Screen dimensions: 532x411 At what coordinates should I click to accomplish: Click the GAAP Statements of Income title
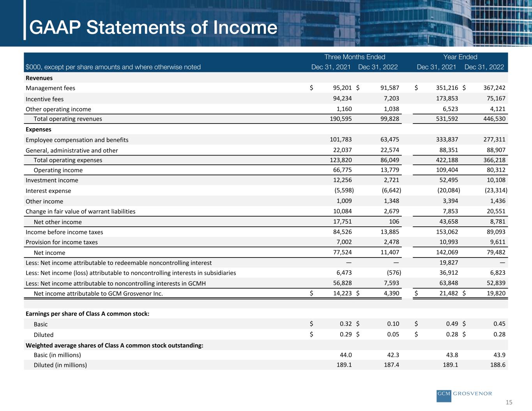tap(153, 28)
